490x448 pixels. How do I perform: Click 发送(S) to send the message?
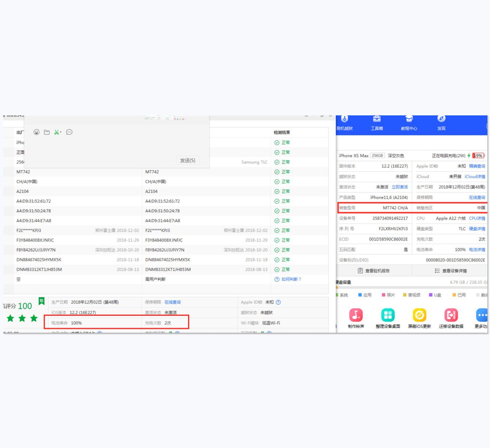coord(187,160)
